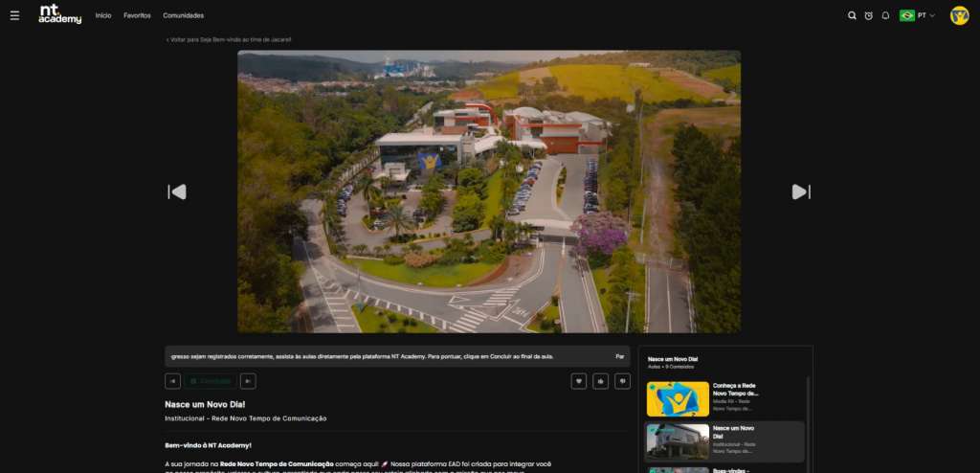The image size is (980, 473).
Task: Click the green Concluído button
Action: pos(211,381)
